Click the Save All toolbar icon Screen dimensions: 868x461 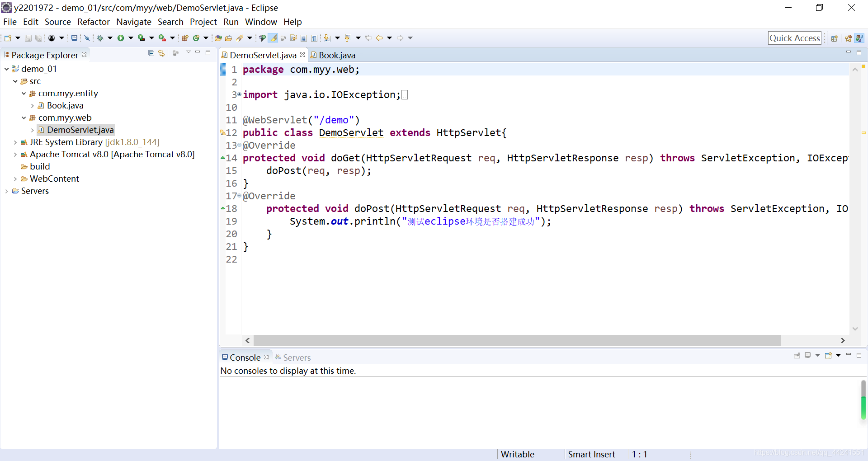tap(38, 38)
